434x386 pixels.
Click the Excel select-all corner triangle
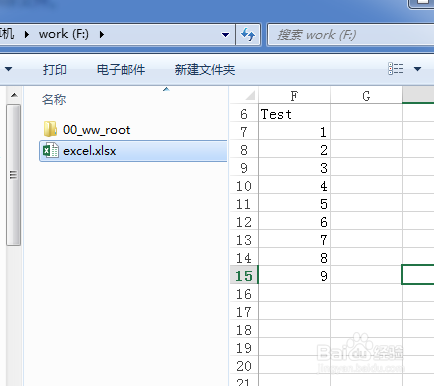coord(251,96)
